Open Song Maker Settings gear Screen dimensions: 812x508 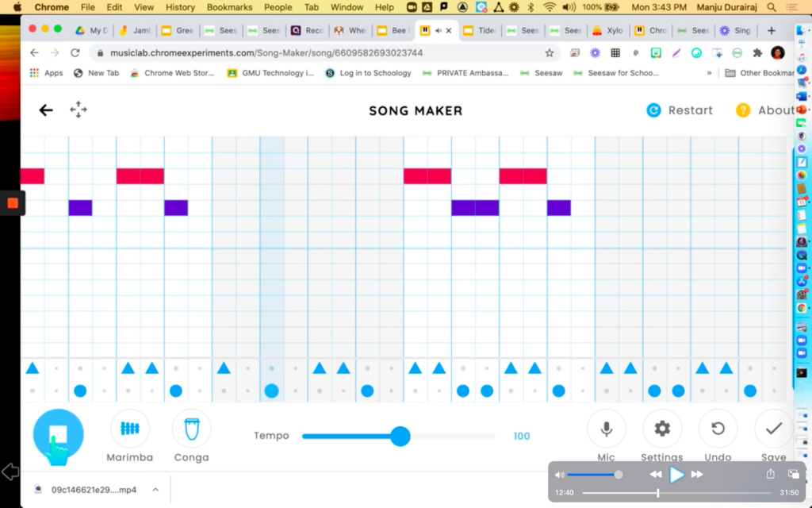pos(662,429)
